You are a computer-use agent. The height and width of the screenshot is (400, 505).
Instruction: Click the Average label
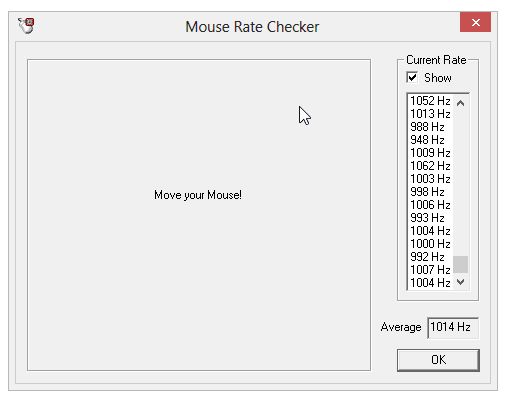pos(401,327)
